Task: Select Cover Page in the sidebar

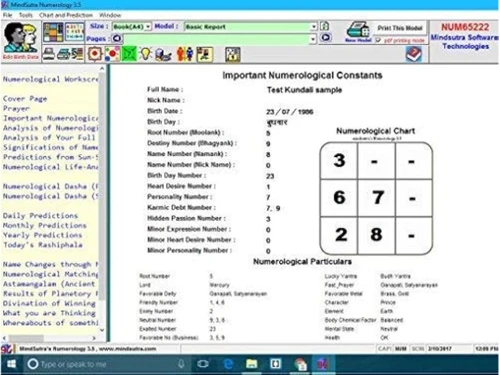Action: (x=25, y=99)
